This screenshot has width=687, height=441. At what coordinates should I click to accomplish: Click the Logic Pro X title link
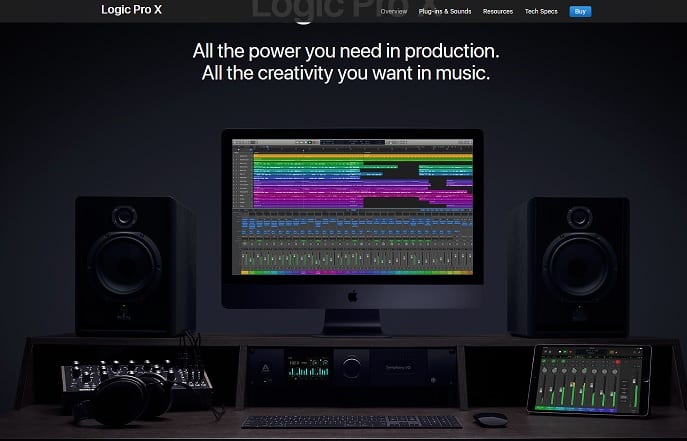[131, 10]
